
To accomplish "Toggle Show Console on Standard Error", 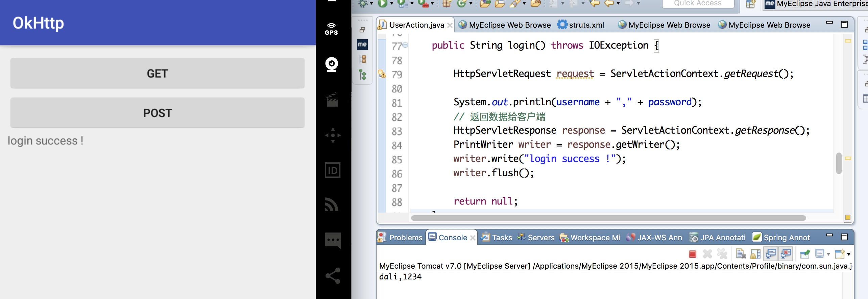I will point(786,254).
